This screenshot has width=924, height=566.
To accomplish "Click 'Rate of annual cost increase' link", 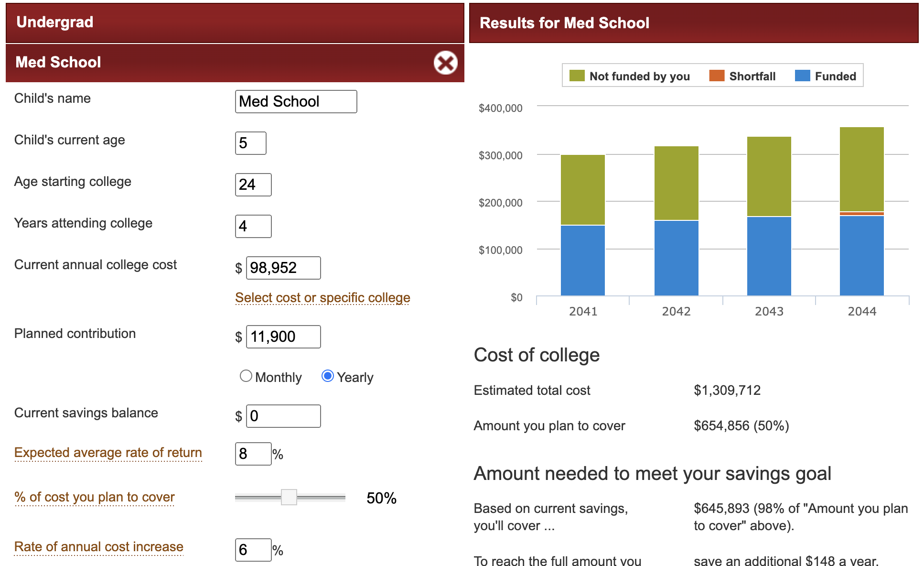I will point(99,546).
